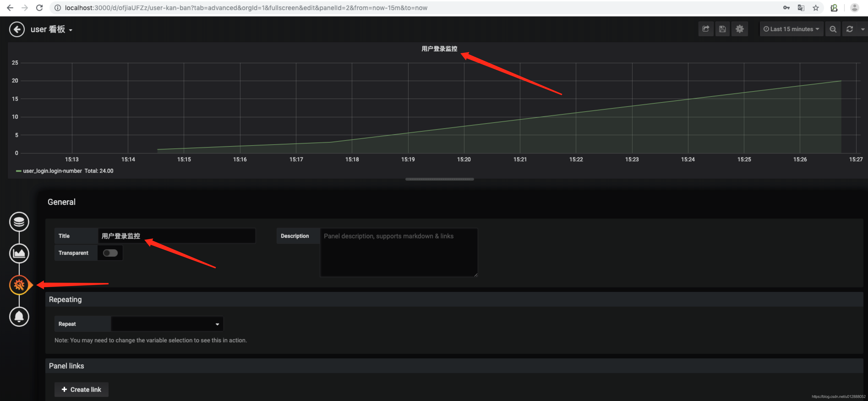The height and width of the screenshot is (401, 868).
Task: Refresh the dashboard
Action: coord(849,29)
